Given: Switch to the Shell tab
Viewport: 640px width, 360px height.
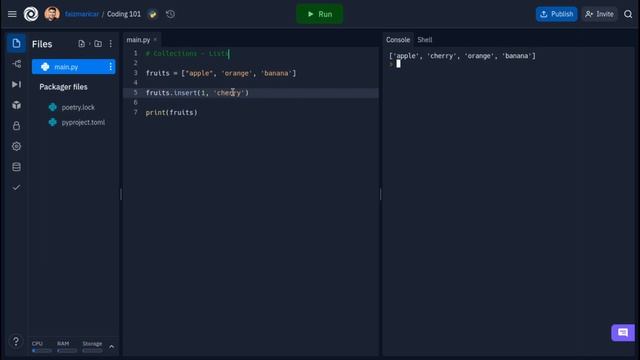Looking at the screenshot, I should coord(424,40).
